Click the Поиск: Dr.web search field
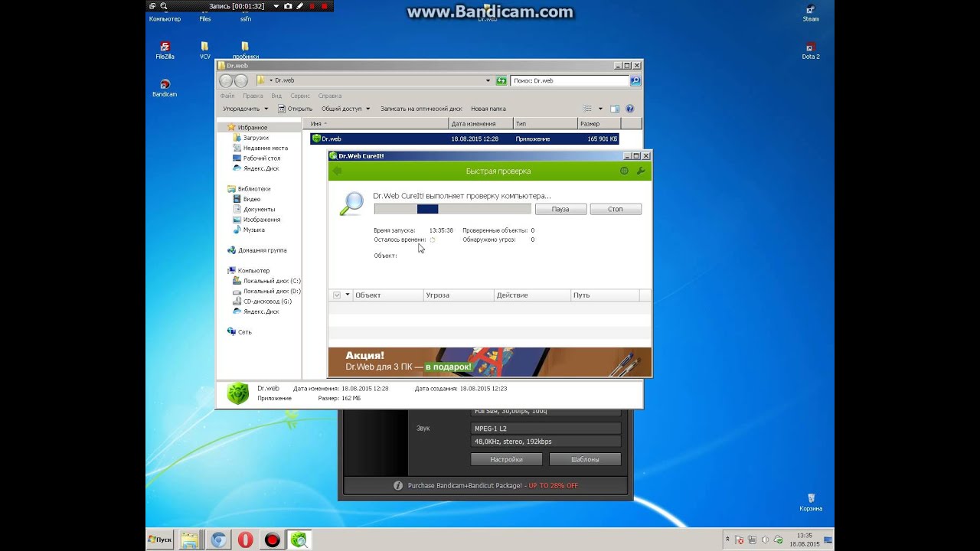The width and height of the screenshot is (980, 551). tap(570, 80)
